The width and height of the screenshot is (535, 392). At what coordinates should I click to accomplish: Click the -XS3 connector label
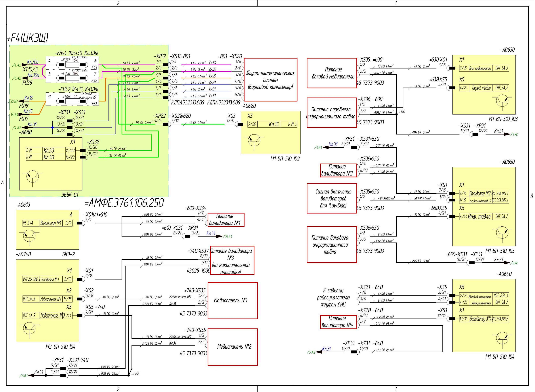[230, 116]
